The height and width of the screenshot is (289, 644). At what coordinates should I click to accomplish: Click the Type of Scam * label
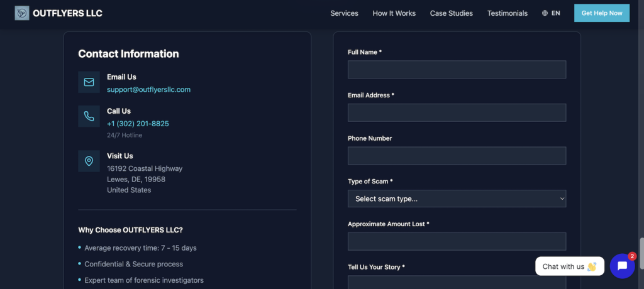pyautogui.click(x=370, y=181)
